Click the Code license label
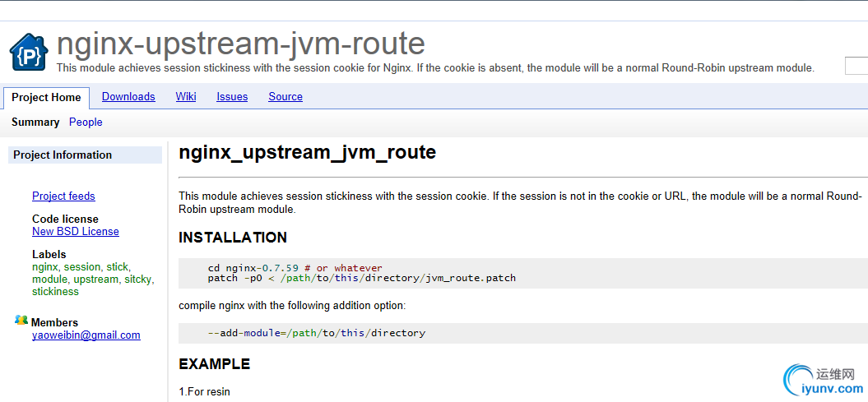Viewport: 868px width, 402px height. [x=65, y=219]
